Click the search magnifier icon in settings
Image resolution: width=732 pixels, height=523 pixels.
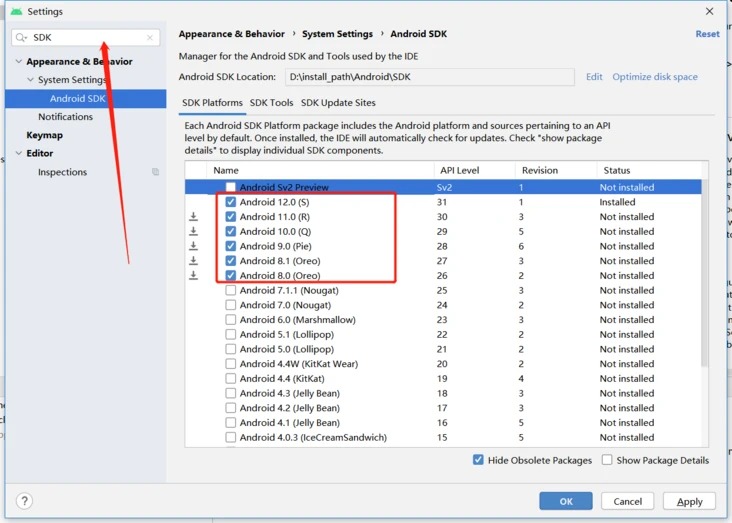click(x=20, y=37)
